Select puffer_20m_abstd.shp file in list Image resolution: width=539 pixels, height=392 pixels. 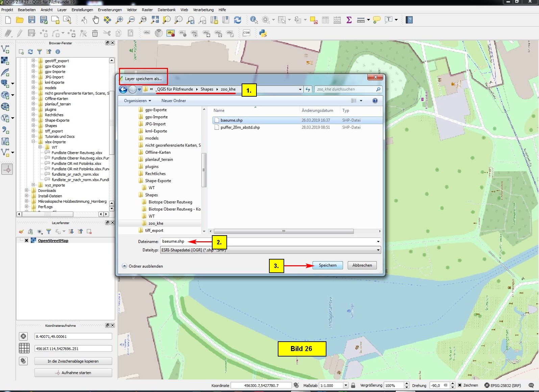point(240,127)
